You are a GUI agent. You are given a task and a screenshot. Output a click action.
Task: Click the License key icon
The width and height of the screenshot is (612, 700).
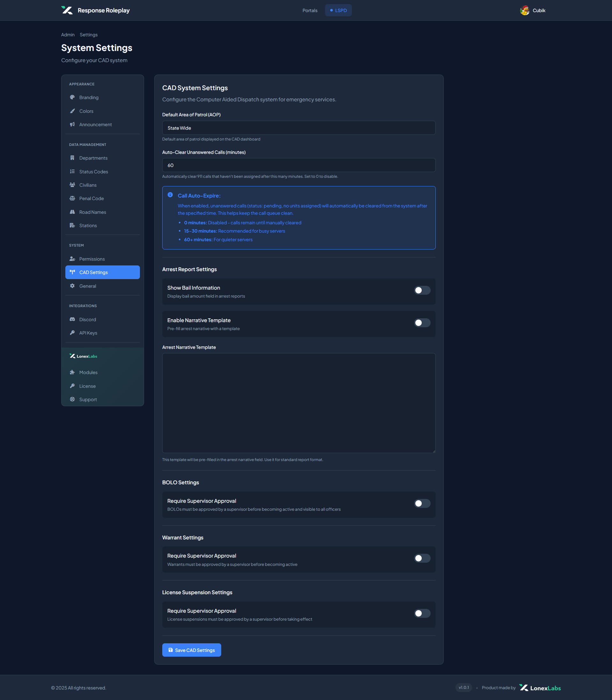pos(72,386)
